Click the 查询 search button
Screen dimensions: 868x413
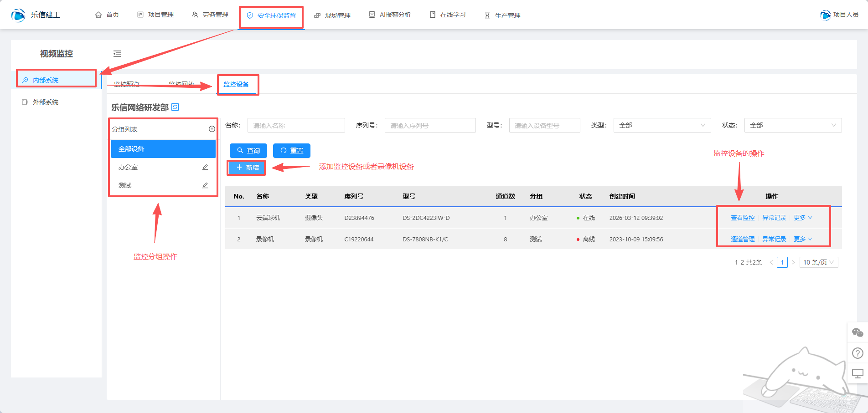pos(248,151)
